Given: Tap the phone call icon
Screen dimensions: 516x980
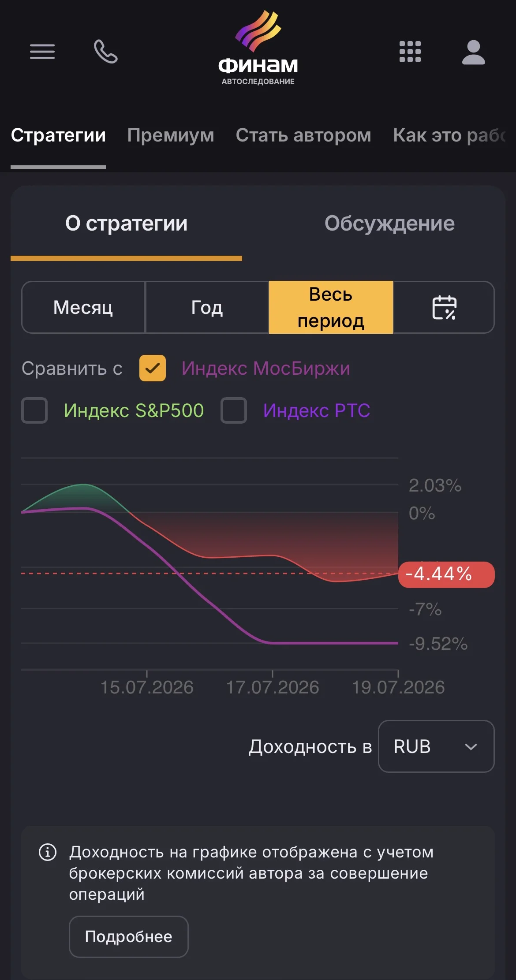Looking at the screenshot, I should [106, 52].
